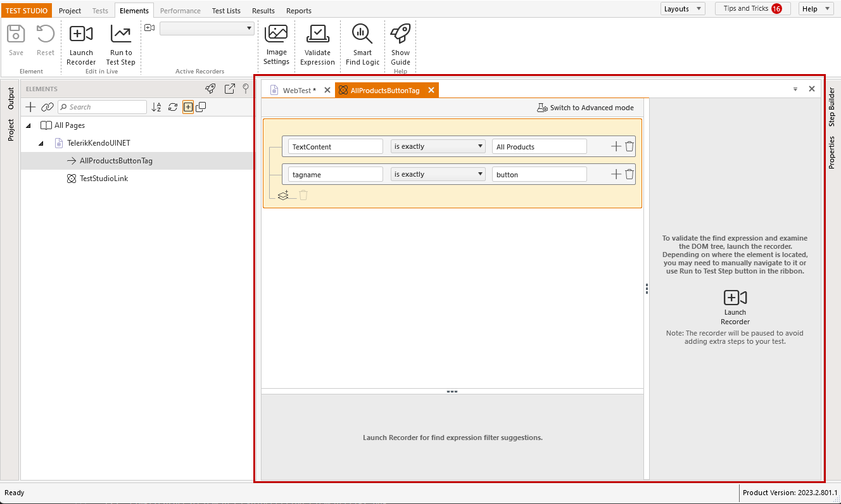Viewport: 841px width, 504px height.
Task: Open the Step Builder side tab
Action: pos(832,107)
